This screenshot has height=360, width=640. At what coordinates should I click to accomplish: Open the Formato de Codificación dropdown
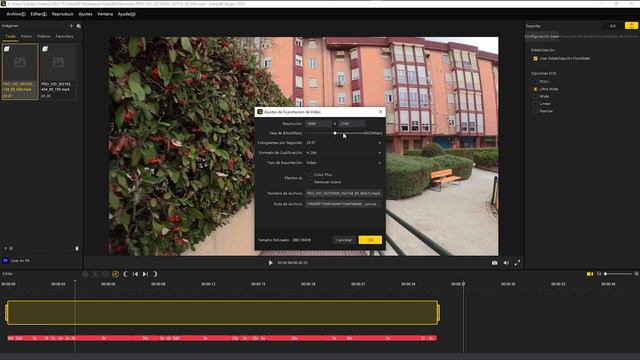click(x=343, y=153)
